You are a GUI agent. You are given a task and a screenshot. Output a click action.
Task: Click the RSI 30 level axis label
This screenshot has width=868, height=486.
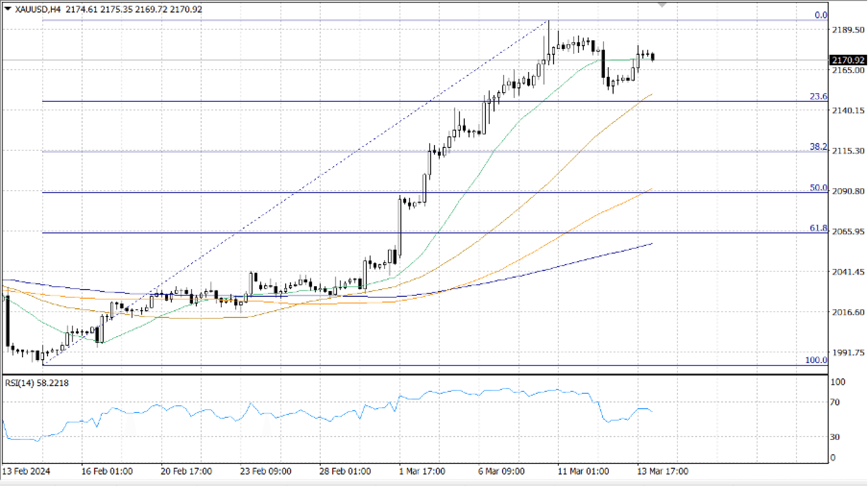835,437
